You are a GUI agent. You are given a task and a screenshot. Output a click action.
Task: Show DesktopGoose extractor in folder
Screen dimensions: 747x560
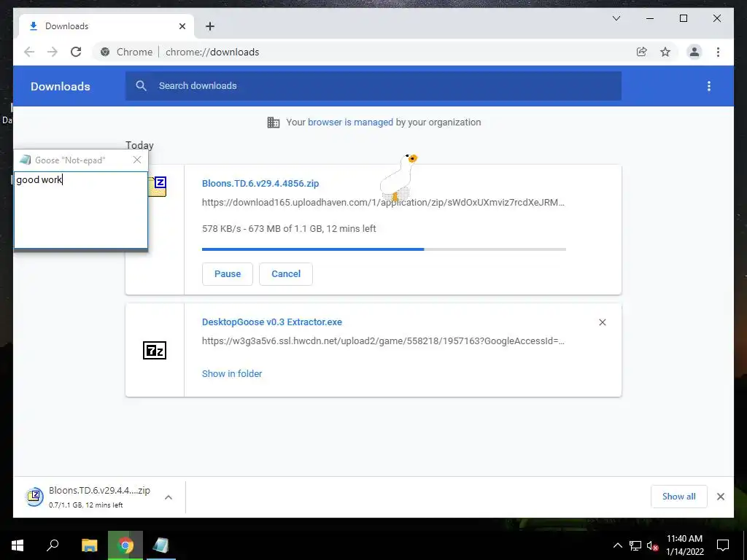[232, 374]
